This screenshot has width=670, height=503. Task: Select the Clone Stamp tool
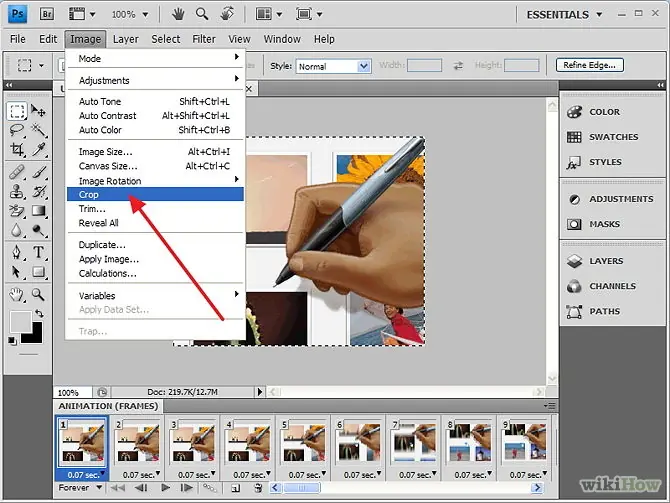[17, 191]
